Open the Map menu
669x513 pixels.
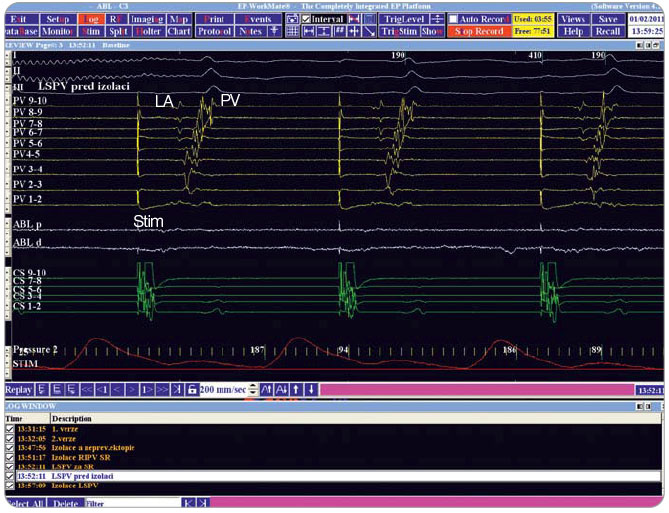tap(179, 19)
